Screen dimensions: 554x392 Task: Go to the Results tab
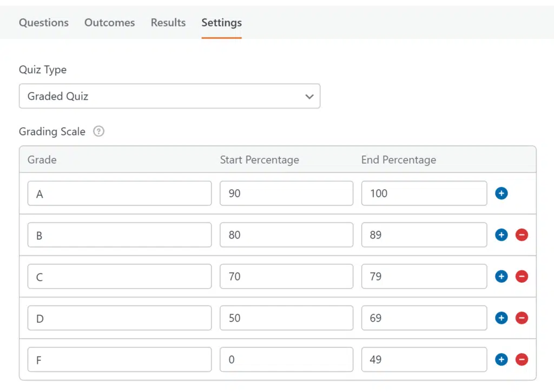click(168, 23)
